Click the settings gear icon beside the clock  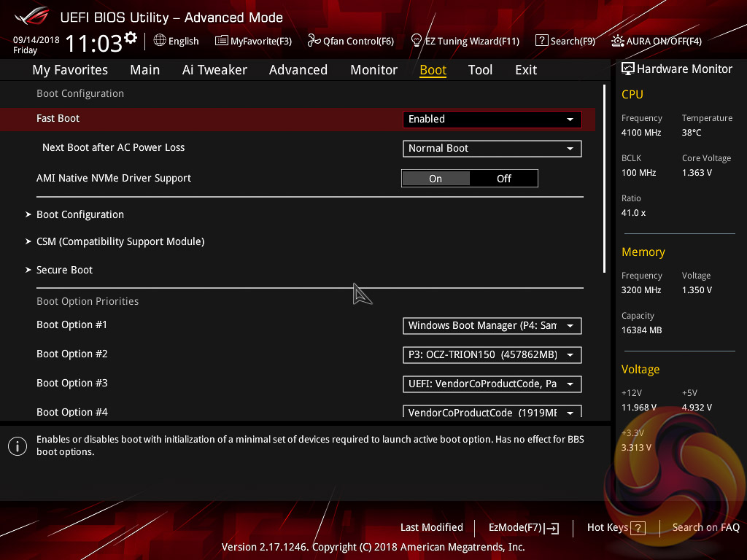click(131, 37)
